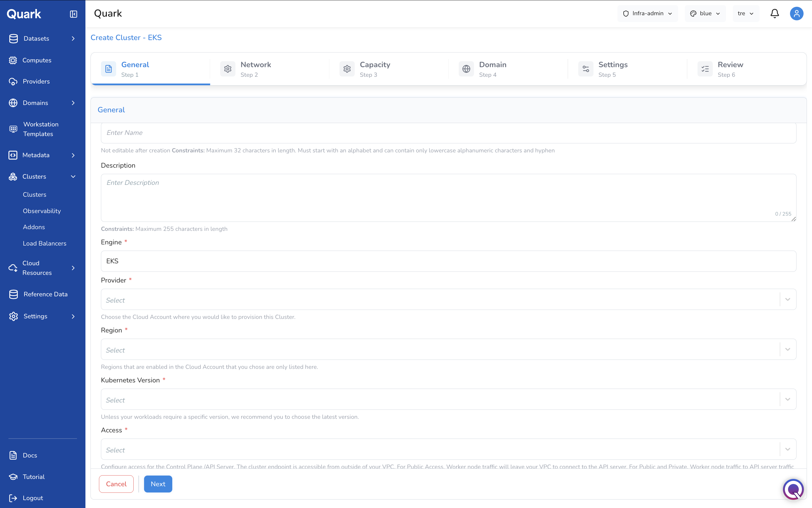Switch to the Domain step tab

508,69
